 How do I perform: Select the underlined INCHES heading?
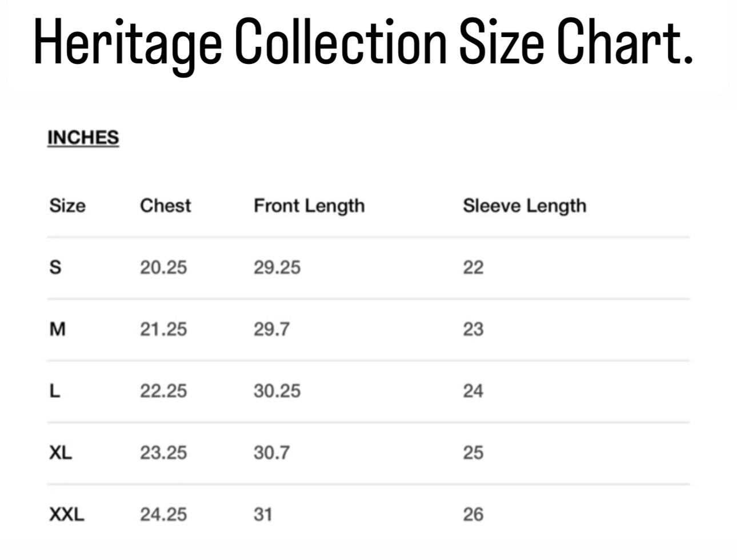[83, 138]
